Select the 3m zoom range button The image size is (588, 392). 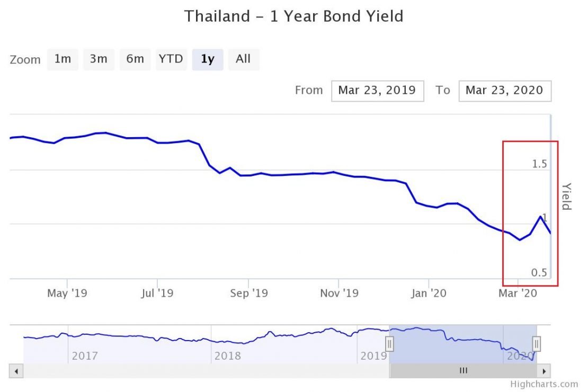tap(99, 59)
